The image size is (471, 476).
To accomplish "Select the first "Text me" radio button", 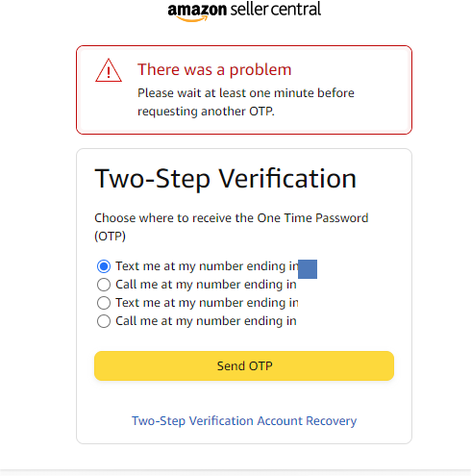I will pos(104,266).
